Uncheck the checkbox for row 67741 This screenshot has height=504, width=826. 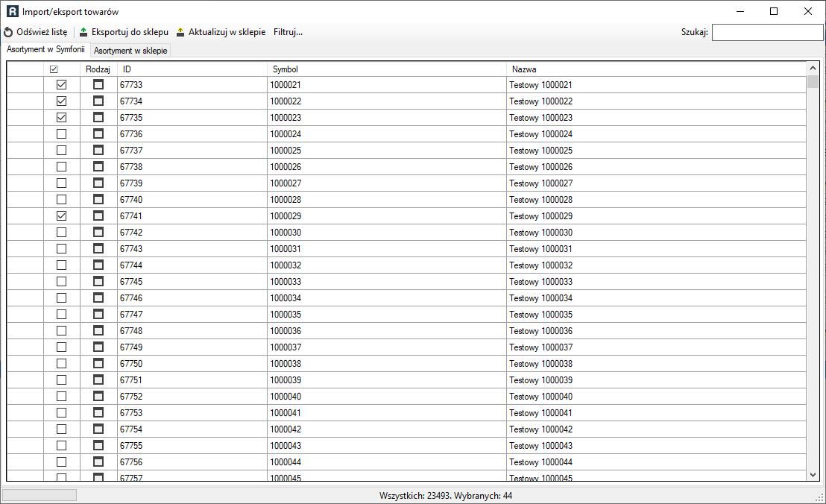pyautogui.click(x=62, y=215)
